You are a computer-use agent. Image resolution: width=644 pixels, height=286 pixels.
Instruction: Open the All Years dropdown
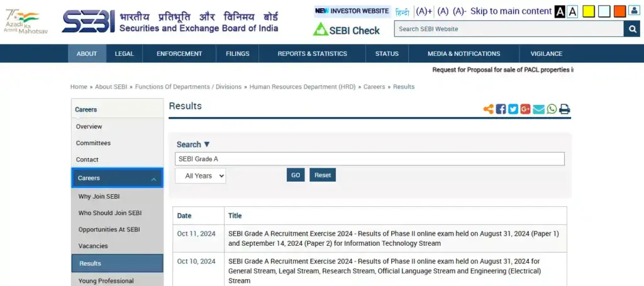click(x=200, y=176)
